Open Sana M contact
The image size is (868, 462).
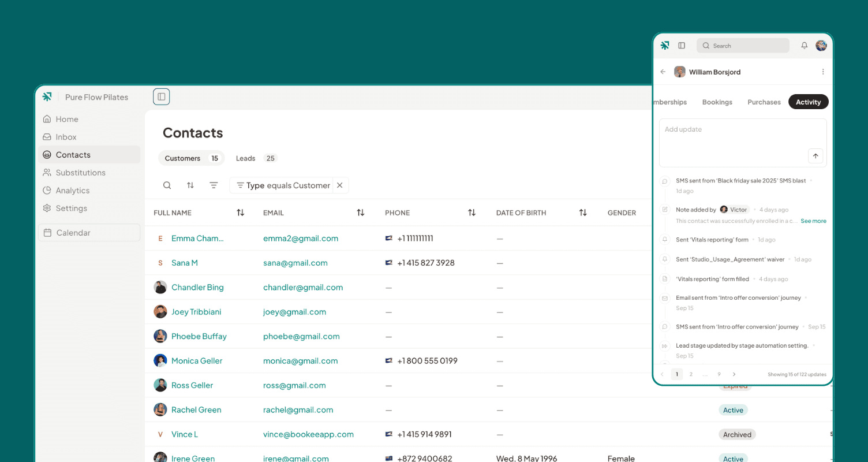pos(185,263)
